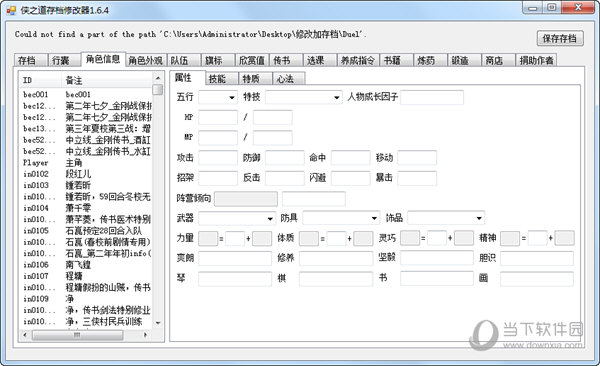
Task: Click the 备注 column header
Action: [107, 80]
